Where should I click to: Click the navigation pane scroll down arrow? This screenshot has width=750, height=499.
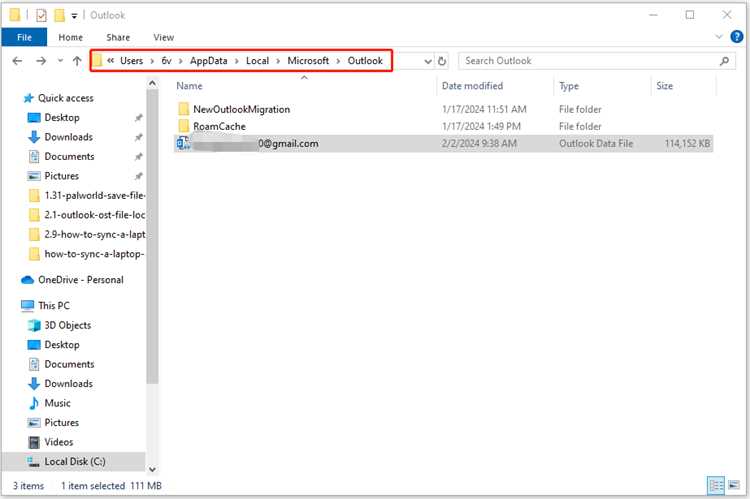pyautogui.click(x=152, y=469)
